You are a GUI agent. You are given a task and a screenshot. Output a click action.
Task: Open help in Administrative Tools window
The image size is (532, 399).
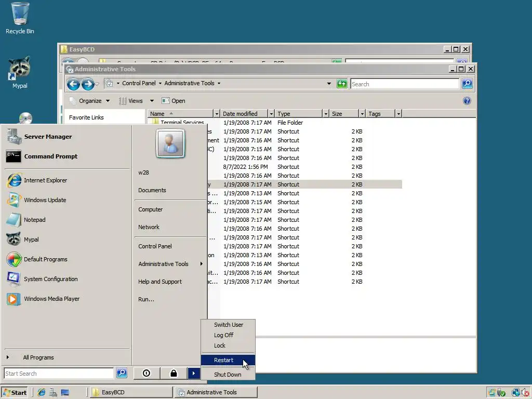[x=467, y=101]
